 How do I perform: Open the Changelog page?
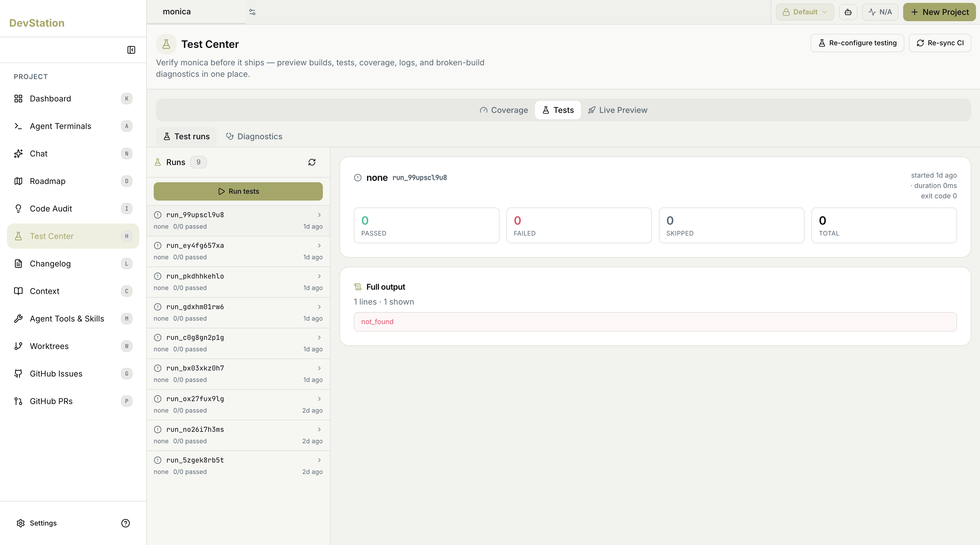click(73, 264)
